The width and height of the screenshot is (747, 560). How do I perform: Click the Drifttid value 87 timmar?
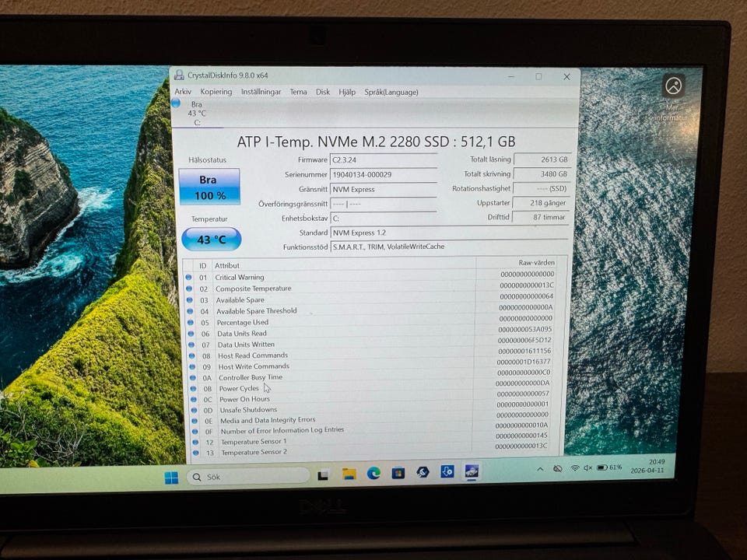pos(540,217)
